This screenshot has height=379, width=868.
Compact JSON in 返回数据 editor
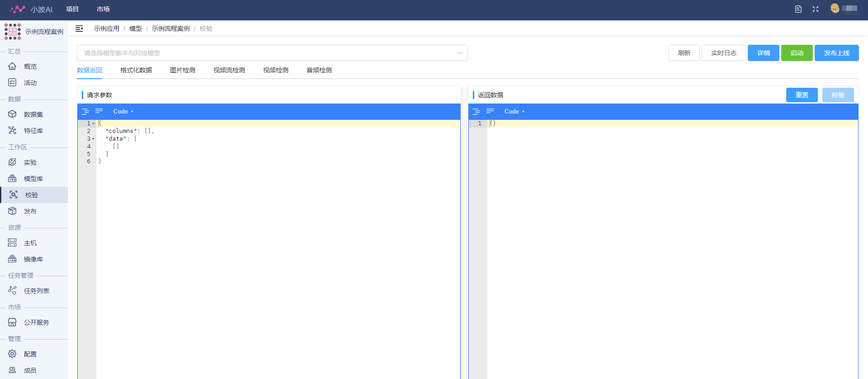(x=490, y=111)
